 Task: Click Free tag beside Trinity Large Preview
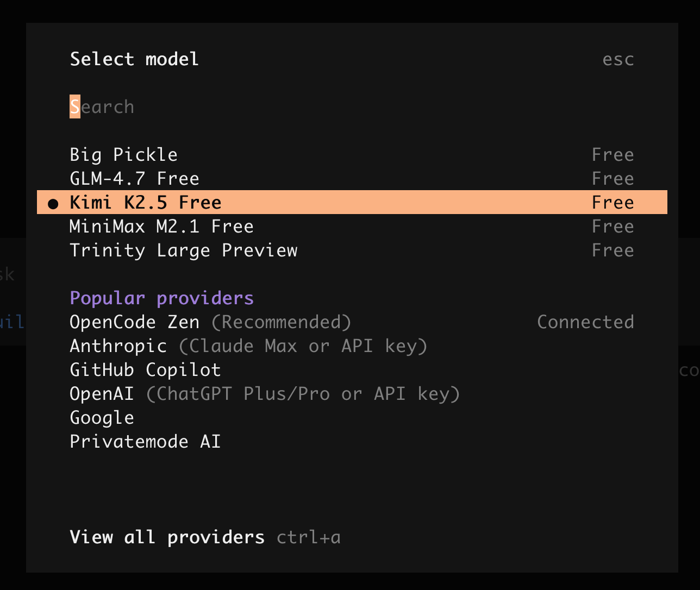612,250
